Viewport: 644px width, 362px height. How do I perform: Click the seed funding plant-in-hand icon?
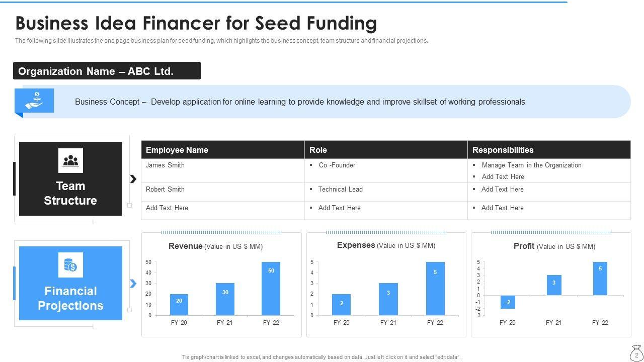tap(35, 101)
